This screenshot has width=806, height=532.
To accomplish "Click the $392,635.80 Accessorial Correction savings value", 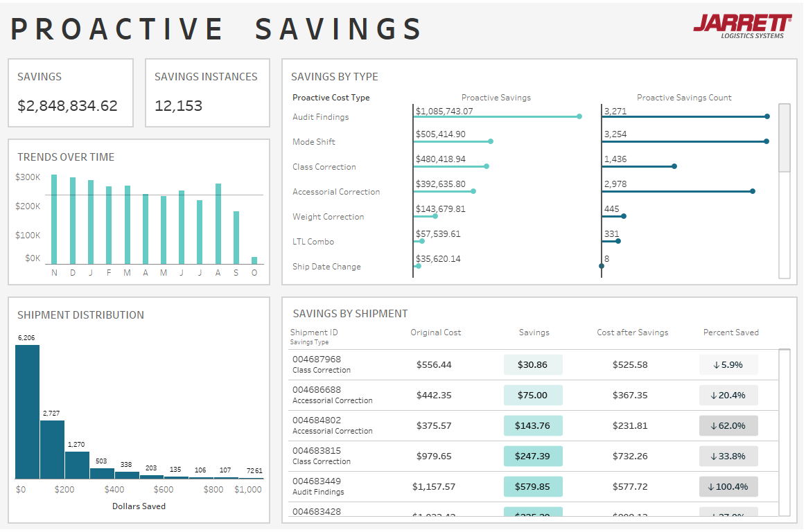I will pyautogui.click(x=441, y=184).
